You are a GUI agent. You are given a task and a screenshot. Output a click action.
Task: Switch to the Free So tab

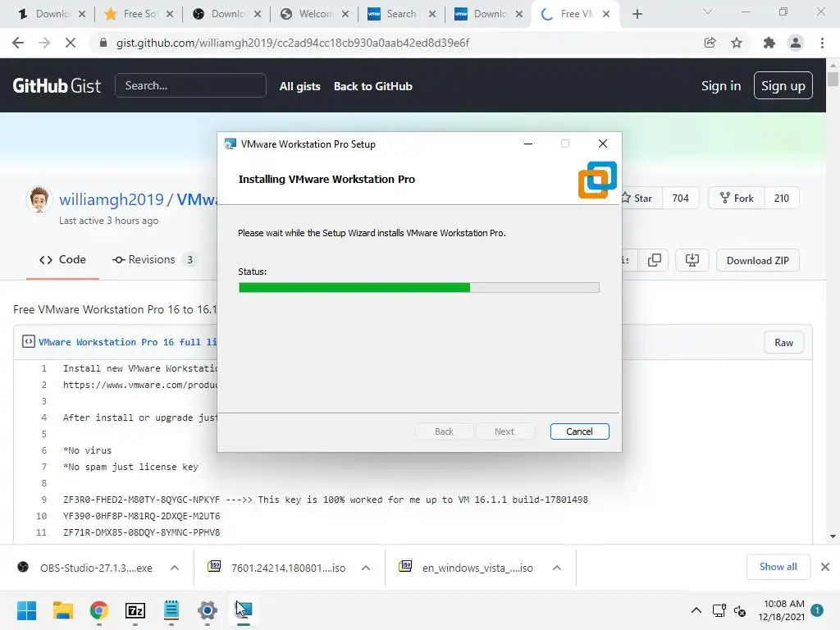coord(139,14)
